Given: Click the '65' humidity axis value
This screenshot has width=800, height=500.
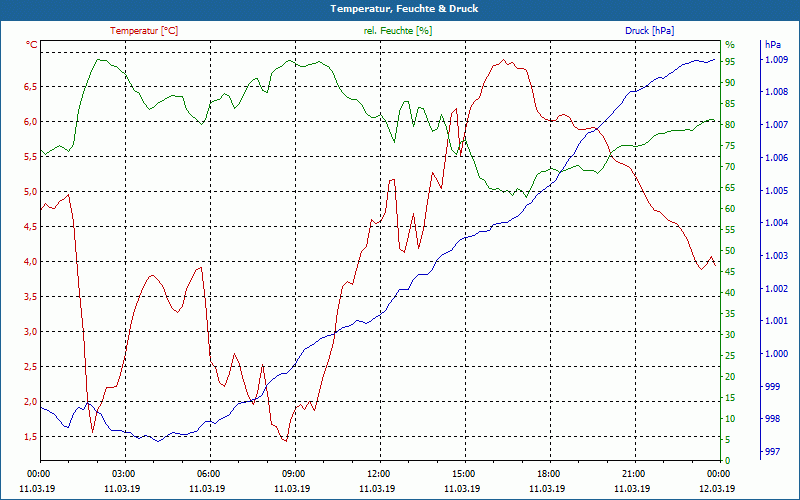Looking at the screenshot, I should 730,188.
